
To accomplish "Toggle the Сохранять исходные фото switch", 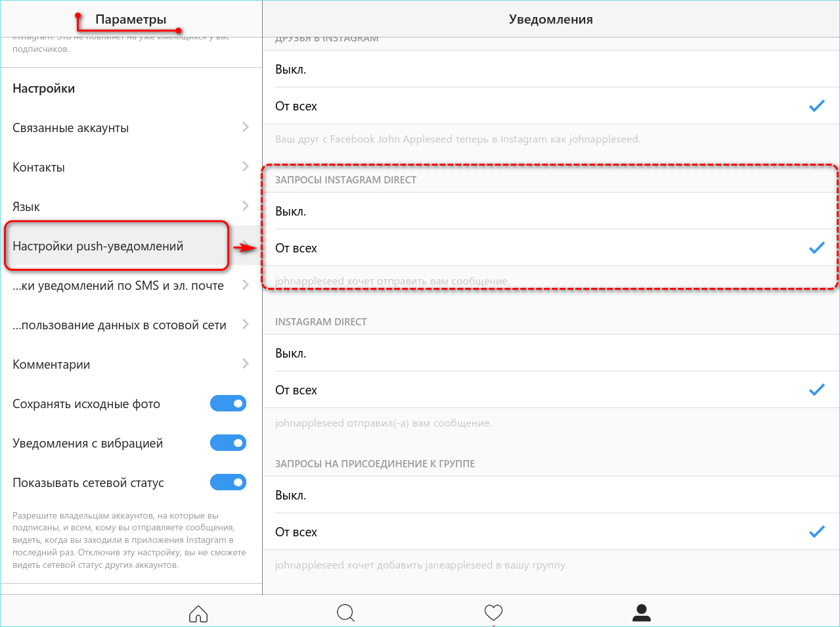I will coord(228,404).
